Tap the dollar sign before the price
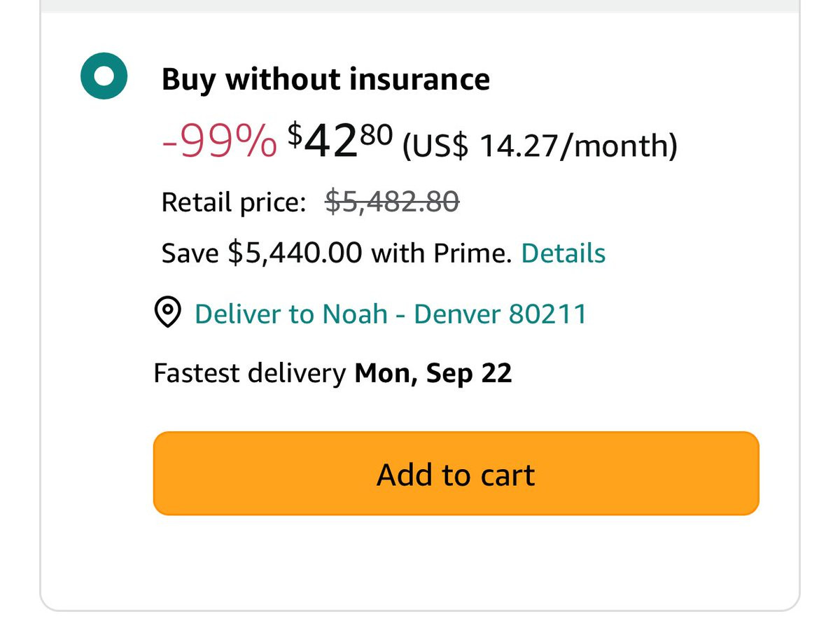This screenshot has height=621, width=840. tap(295, 133)
